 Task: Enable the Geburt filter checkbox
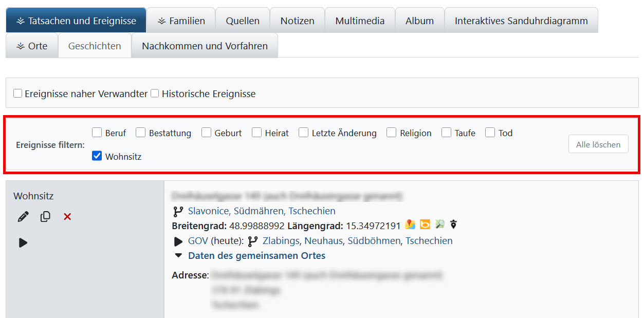(207, 132)
